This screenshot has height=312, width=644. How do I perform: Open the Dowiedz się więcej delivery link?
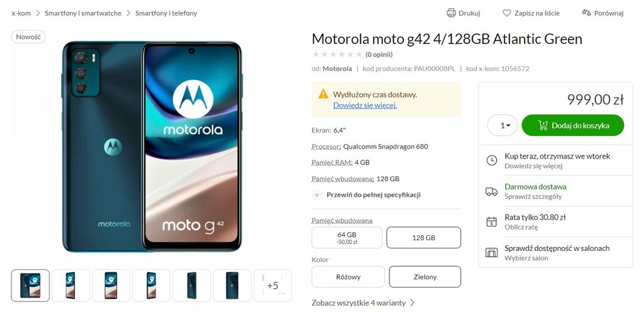pyautogui.click(x=365, y=105)
